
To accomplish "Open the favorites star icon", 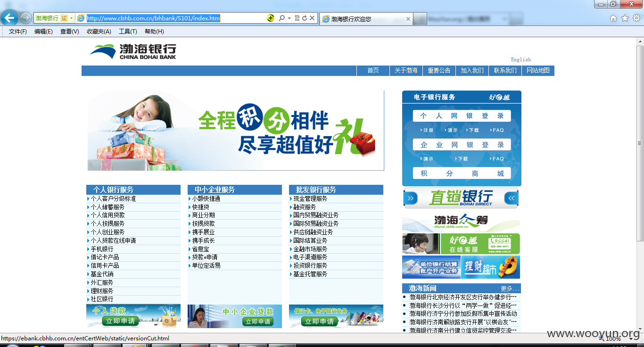I will 625,18.
